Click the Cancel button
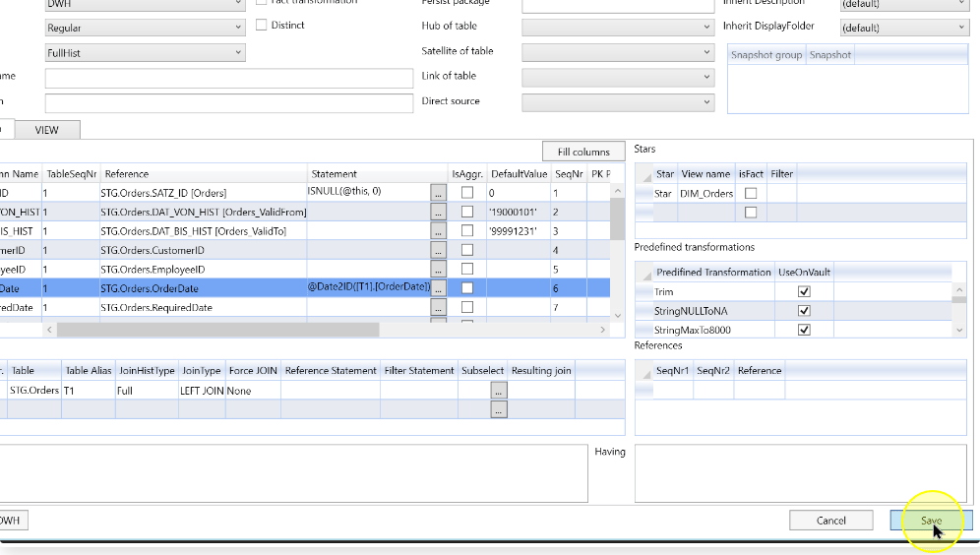 click(x=830, y=521)
